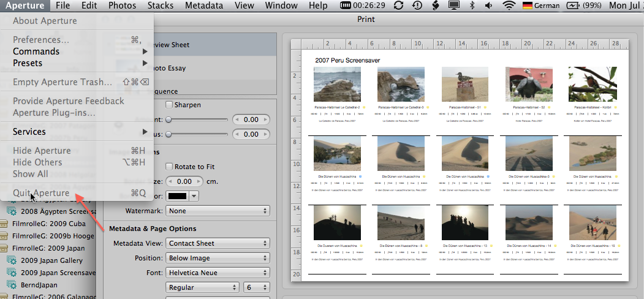Open the Stacks menu

pyautogui.click(x=159, y=6)
